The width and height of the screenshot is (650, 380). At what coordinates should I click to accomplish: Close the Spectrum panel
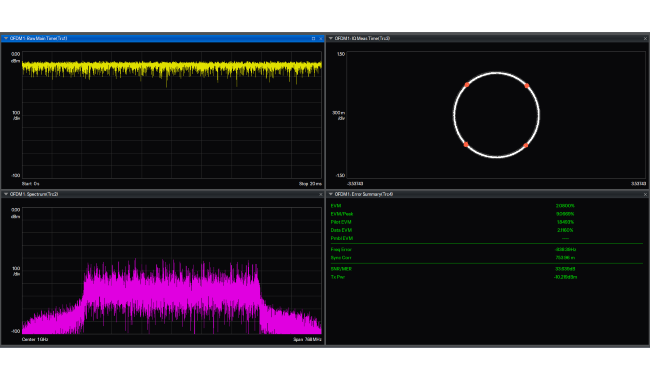(320, 194)
